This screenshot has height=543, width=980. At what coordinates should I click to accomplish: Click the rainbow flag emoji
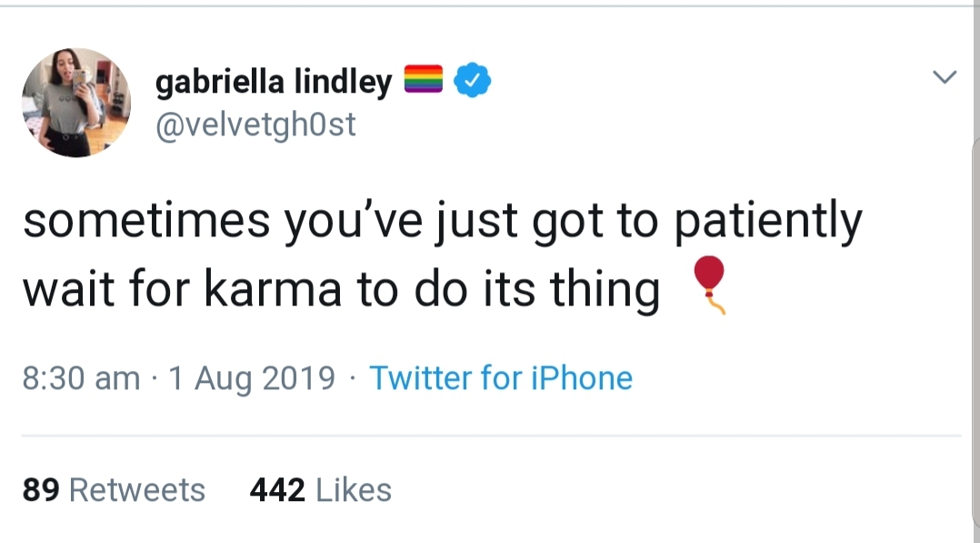(423, 79)
